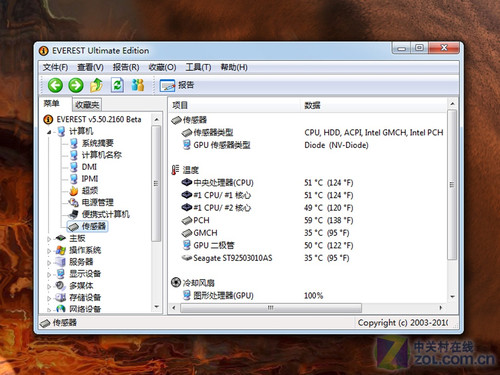
Task: Click the 项目 column header
Action: click(235, 105)
